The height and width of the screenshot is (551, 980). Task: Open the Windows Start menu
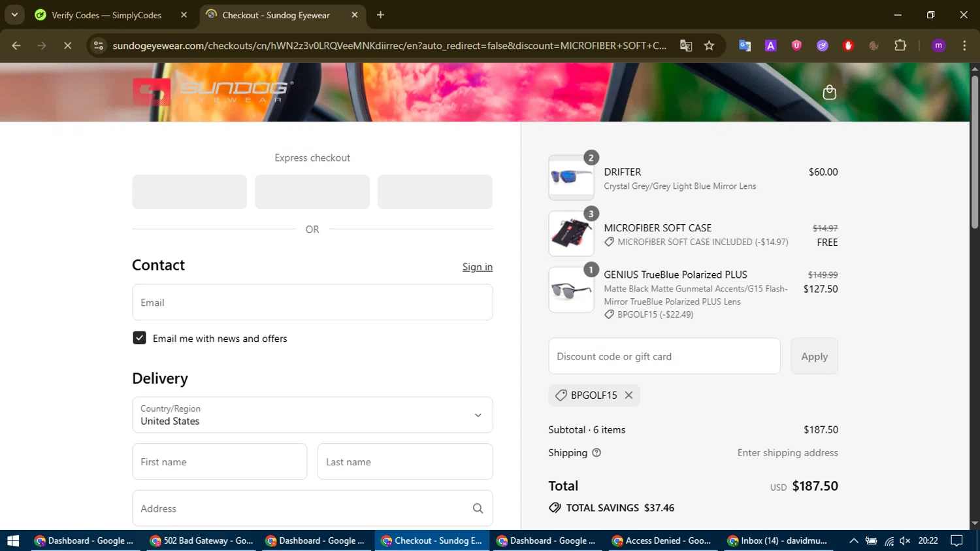click(x=13, y=541)
